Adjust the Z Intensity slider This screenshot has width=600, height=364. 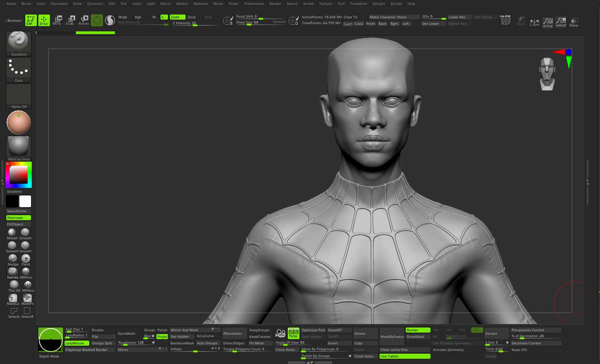click(x=196, y=23)
